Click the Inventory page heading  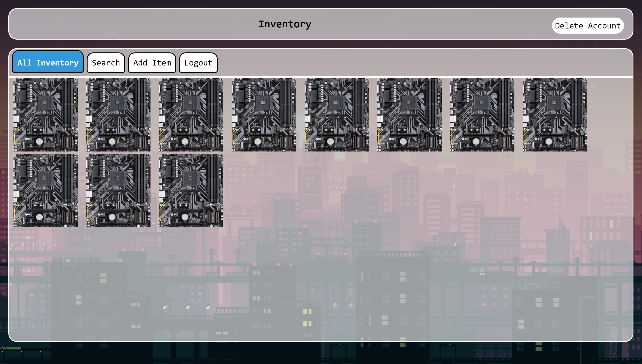point(285,24)
